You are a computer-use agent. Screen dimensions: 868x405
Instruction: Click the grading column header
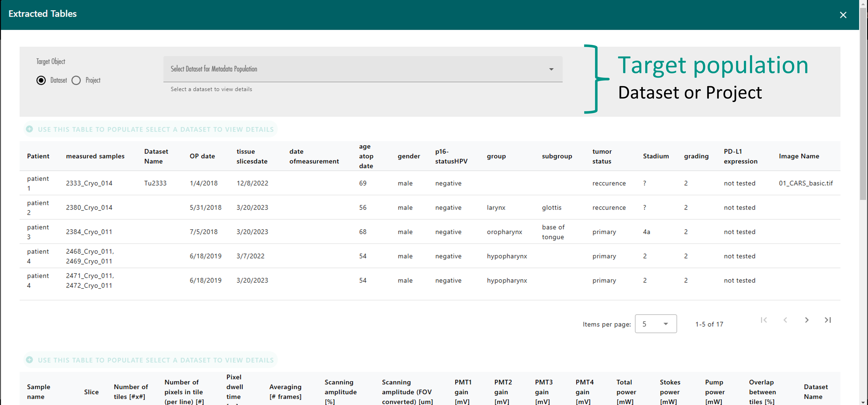pos(696,156)
